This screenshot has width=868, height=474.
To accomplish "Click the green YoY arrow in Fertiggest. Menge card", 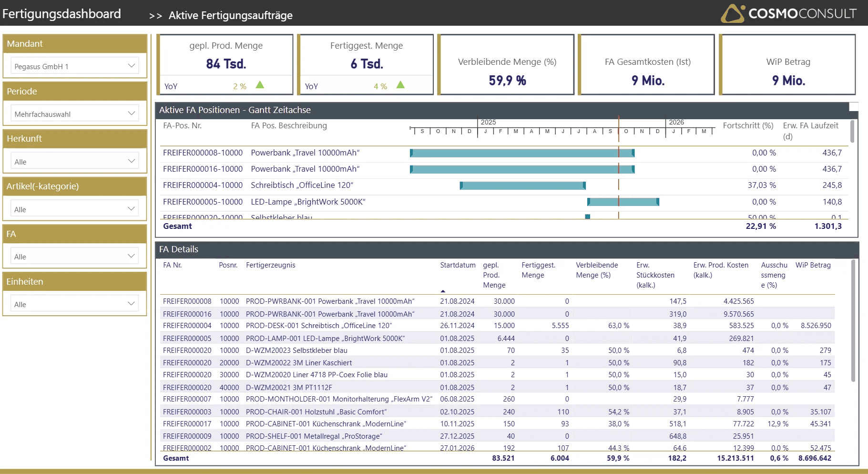I will coord(400,85).
